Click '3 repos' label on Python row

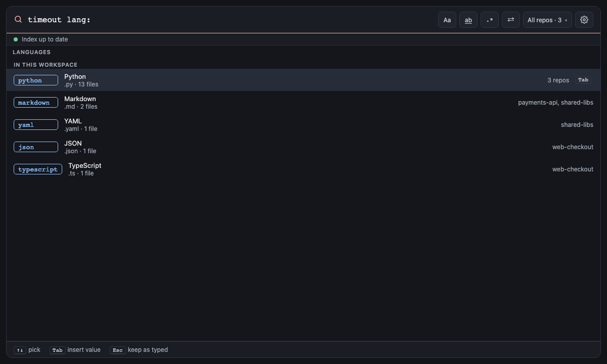558,80
